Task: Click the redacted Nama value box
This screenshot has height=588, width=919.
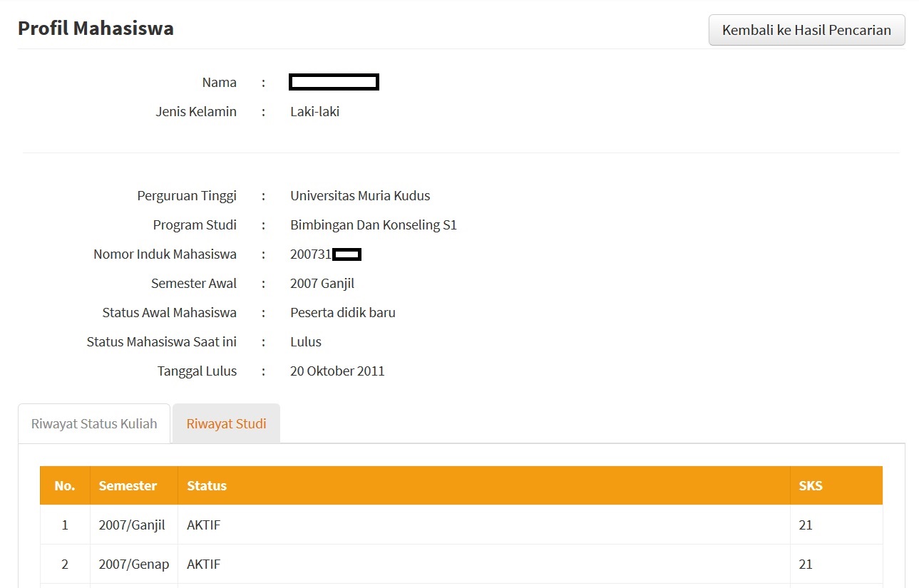Action: [334, 82]
